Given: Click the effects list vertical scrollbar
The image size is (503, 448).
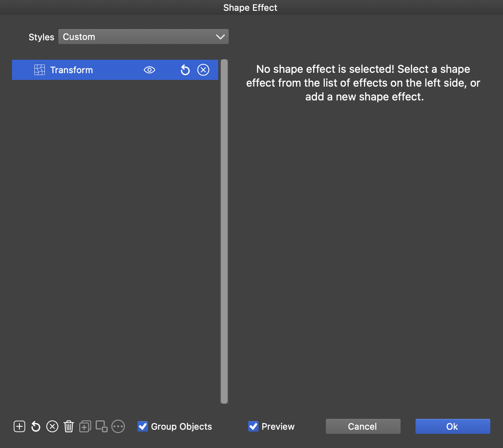Looking at the screenshot, I should [224, 231].
